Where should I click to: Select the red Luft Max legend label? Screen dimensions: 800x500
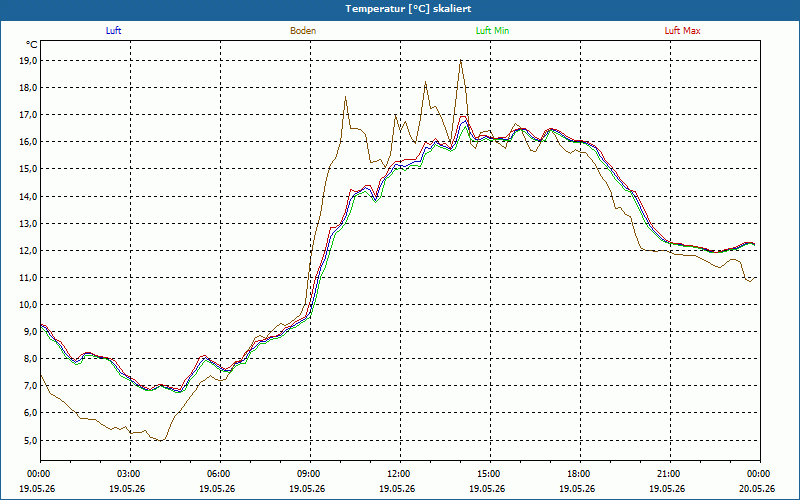682,31
